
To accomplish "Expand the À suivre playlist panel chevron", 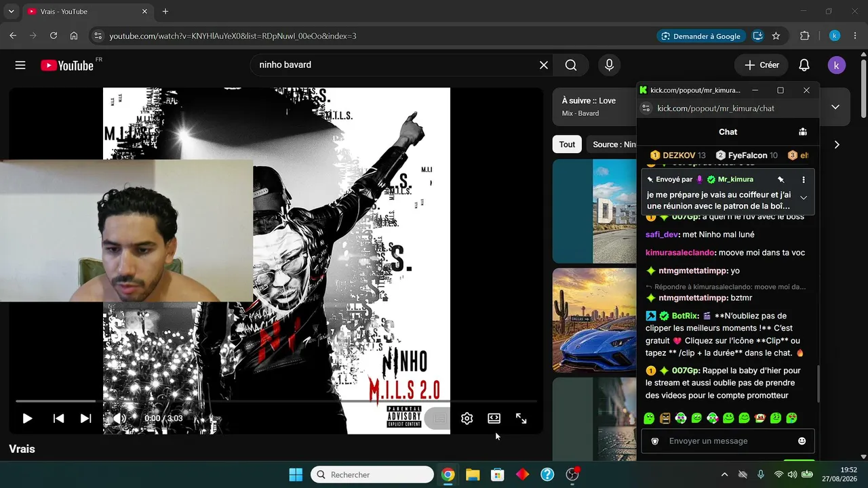I will pos(835,107).
